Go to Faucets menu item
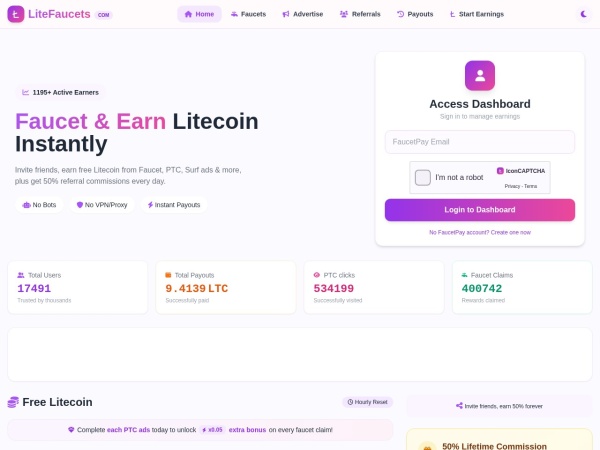The height and width of the screenshot is (450, 600). [248, 14]
